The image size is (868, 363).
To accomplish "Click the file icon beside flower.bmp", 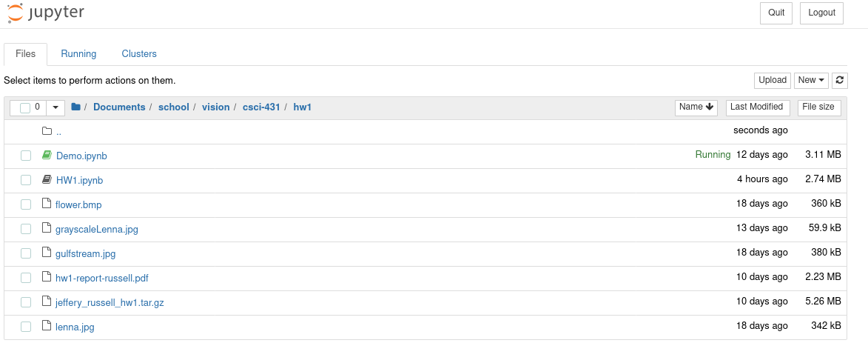I will pyautogui.click(x=47, y=204).
